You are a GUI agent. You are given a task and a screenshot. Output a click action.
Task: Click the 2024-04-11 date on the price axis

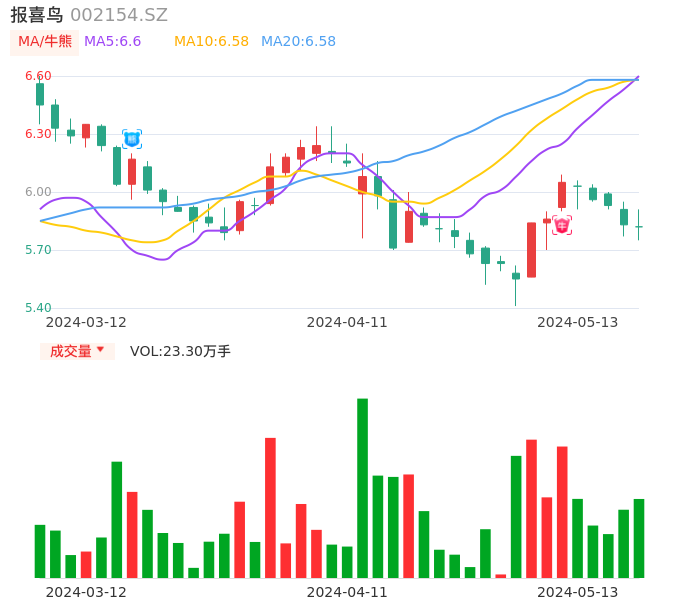[346, 322]
